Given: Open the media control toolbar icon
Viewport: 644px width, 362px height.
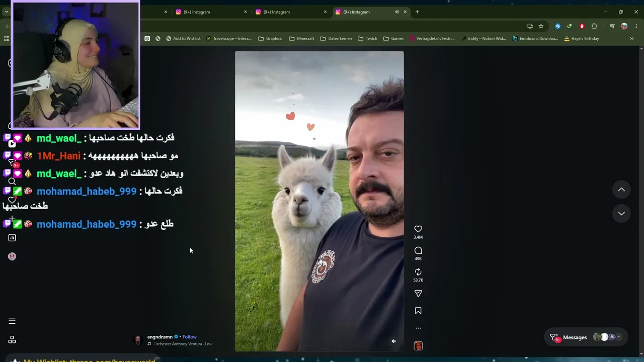Looking at the screenshot, I should [x=612, y=26].
